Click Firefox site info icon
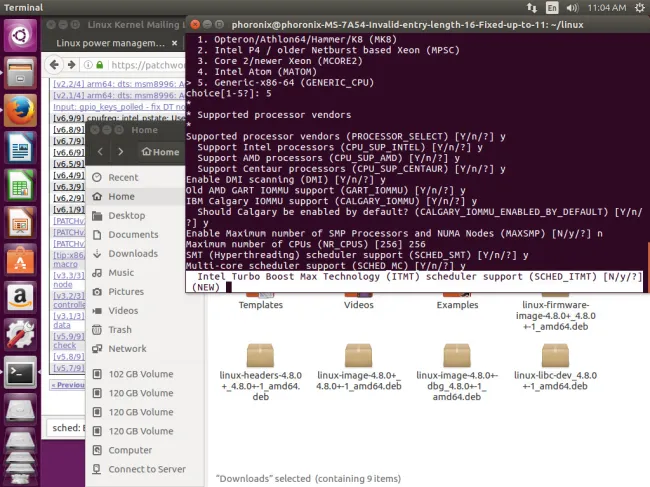Viewport: 650px width, 487px height. [x=88, y=65]
